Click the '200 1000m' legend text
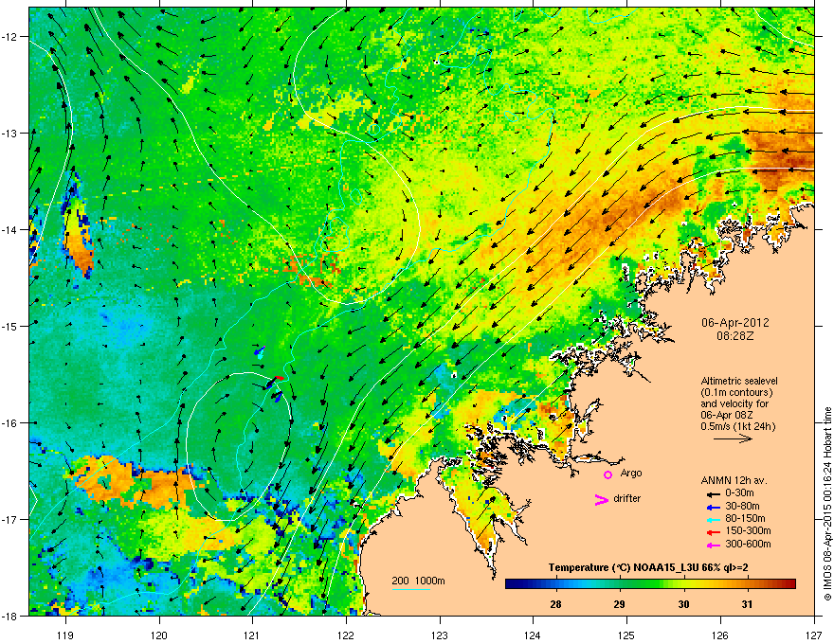Image resolution: width=834 pixels, height=644 pixels. coord(418,581)
